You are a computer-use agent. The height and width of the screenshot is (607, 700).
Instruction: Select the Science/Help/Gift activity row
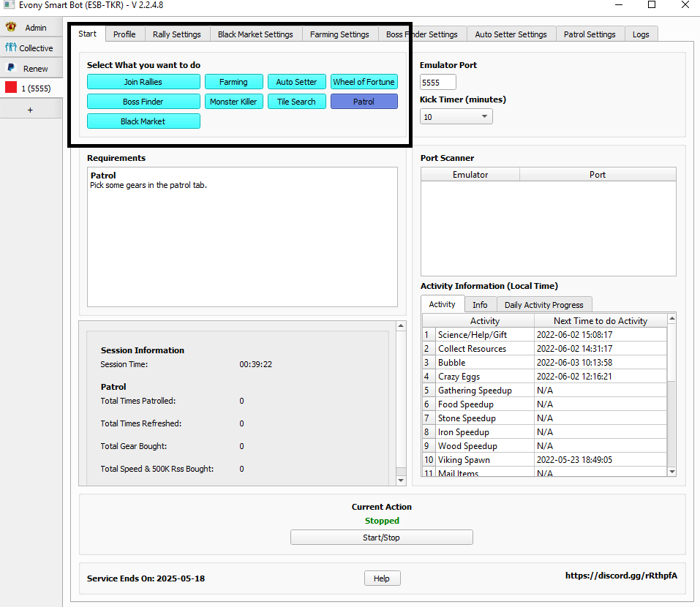tap(545, 335)
